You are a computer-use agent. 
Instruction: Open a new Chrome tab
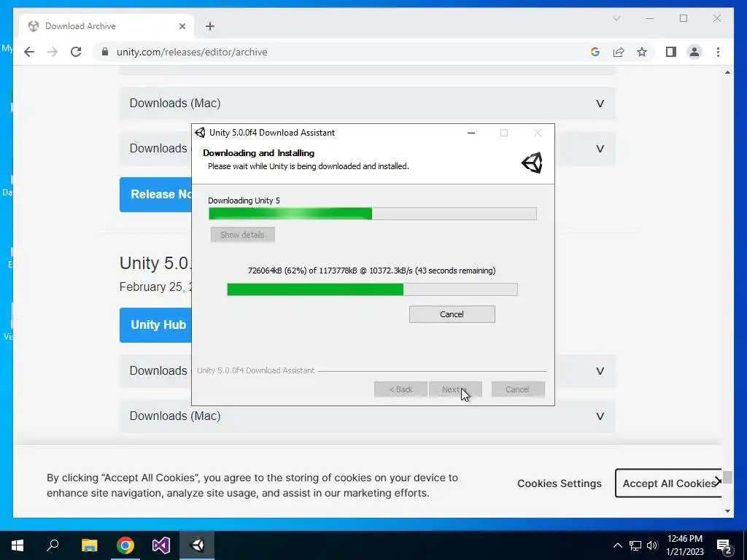[210, 26]
